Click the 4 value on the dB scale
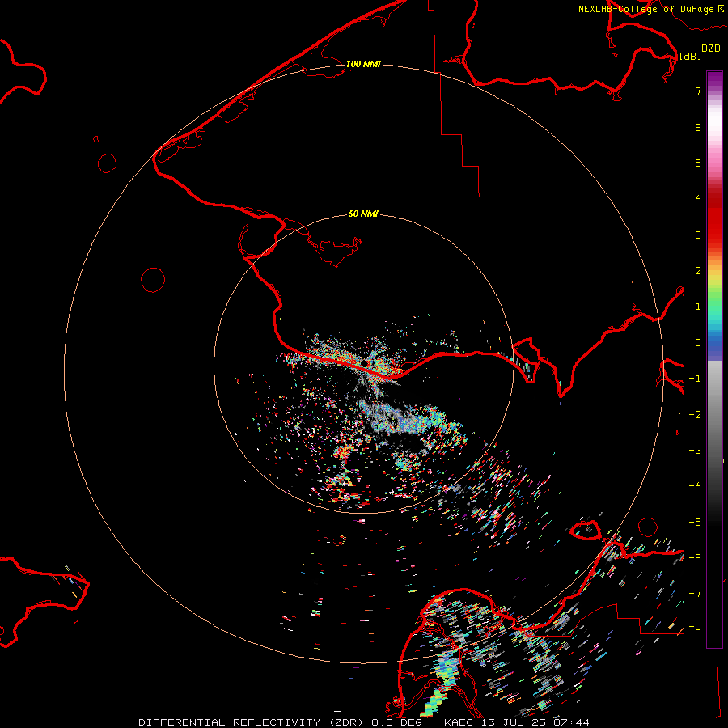The height and width of the screenshot is (728, 728). pos(698,198)
